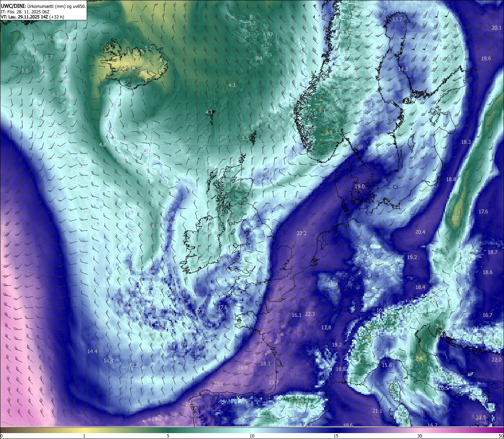504x439 pixels.
Task: Select the 22.2 value over the North Sea
Action: coord(302,233)
